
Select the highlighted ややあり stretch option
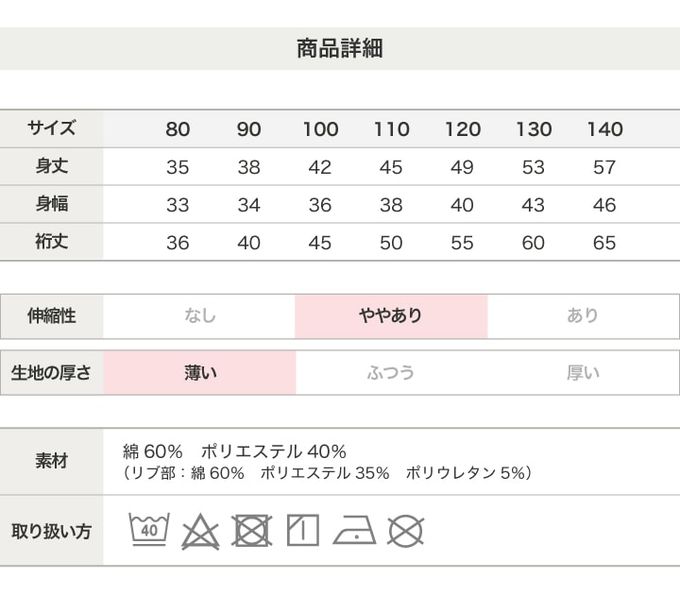tap(391, 316)
